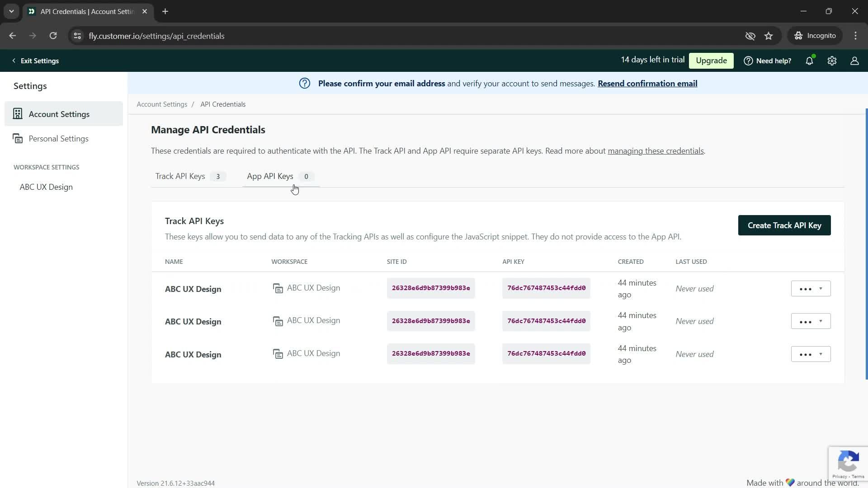This screenshot has height=488, width=868.
Task: Copy API Key in first row
Action: click(x=546, y=288)
